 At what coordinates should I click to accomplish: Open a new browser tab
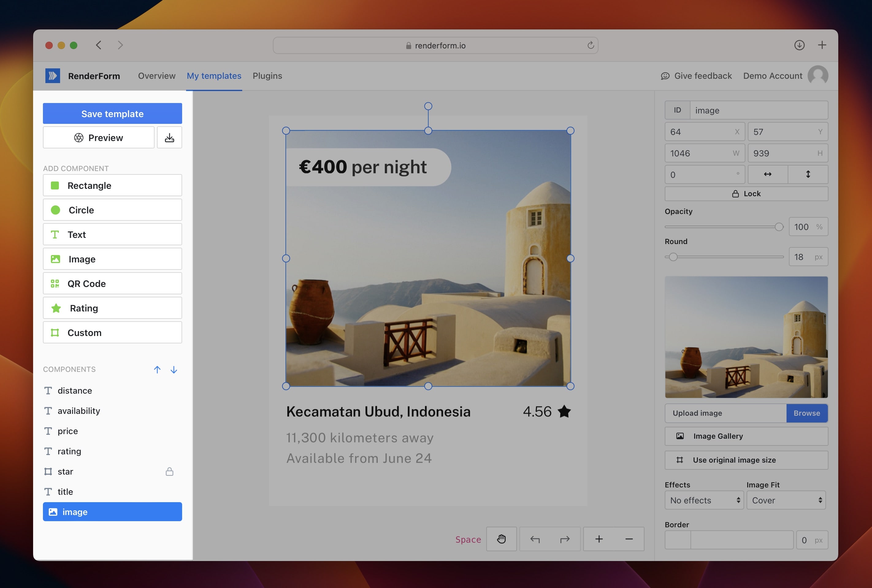822,45
